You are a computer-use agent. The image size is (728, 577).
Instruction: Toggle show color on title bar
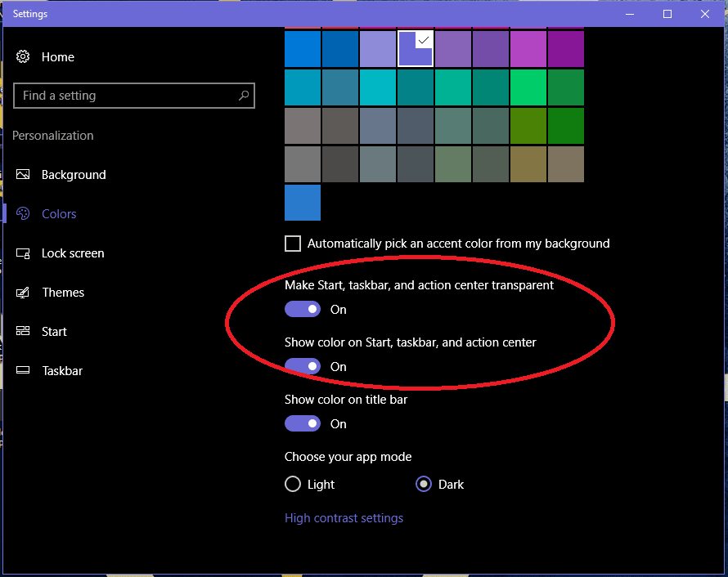coord(303,424)
